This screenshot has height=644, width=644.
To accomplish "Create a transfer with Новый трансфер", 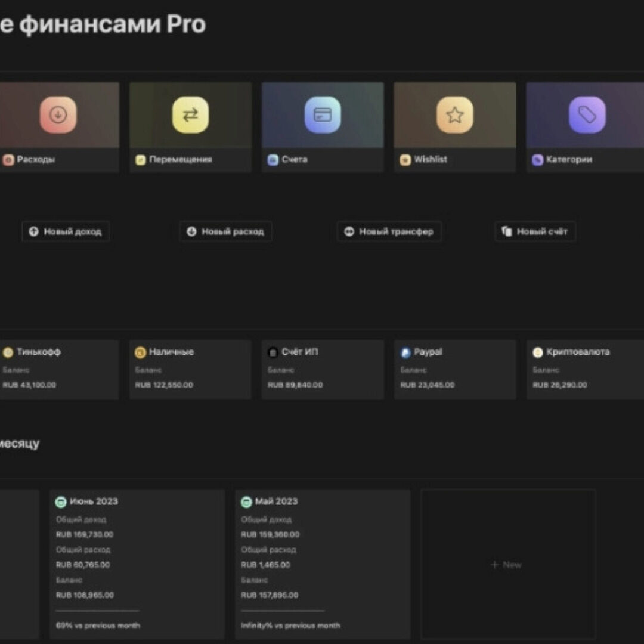I will coord(389,231).
